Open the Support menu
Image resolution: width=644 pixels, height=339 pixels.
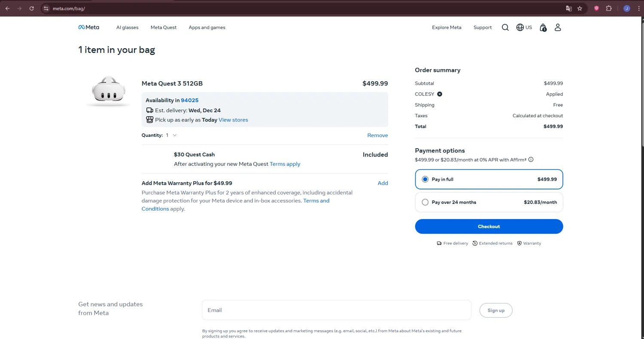coord(483,27)
